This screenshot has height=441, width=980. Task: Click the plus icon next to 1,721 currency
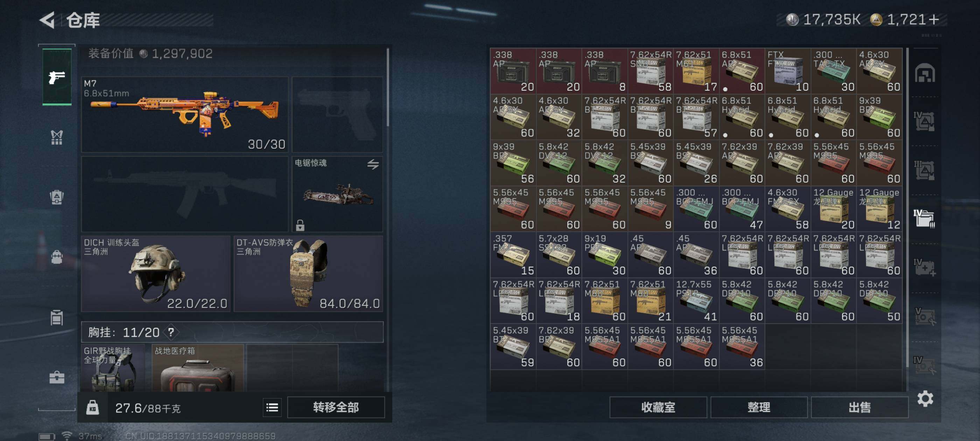[933, 19]
